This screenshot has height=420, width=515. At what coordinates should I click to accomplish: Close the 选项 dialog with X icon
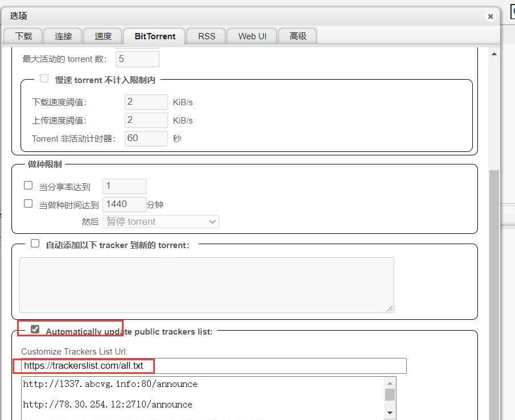(x=491, y=17)
